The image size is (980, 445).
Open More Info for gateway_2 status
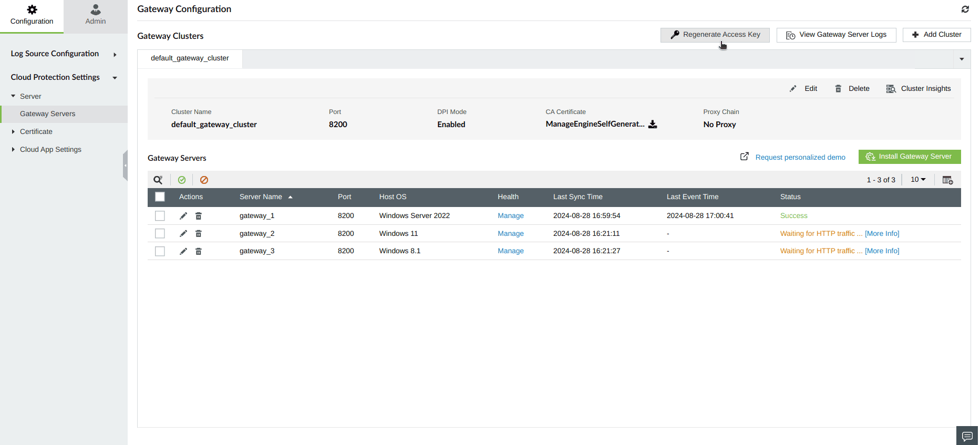coord(882,234)
